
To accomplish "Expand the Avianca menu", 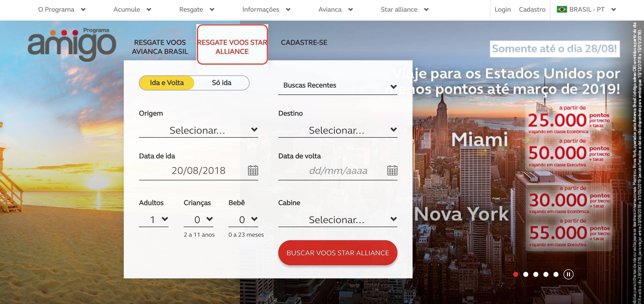I will tap(336, 10).
